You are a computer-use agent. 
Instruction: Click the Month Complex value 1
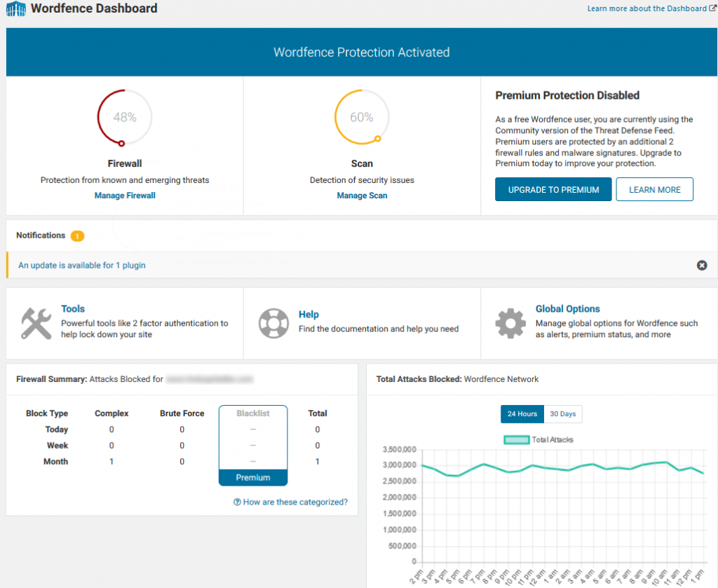(111, 461)
